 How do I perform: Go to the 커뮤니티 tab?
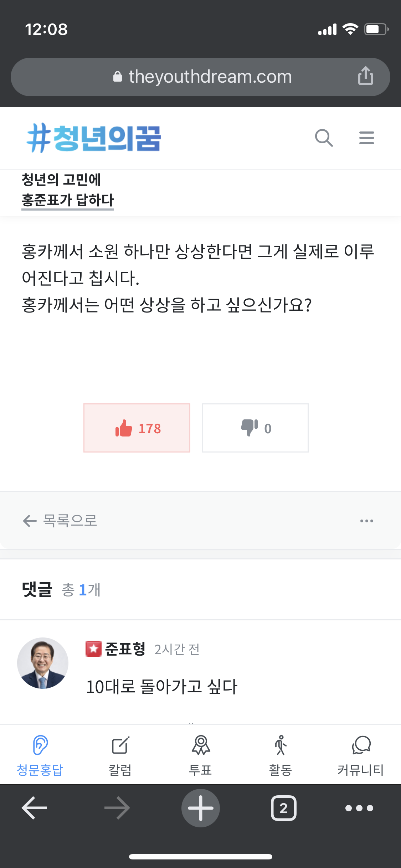click(x=360, y=754)
